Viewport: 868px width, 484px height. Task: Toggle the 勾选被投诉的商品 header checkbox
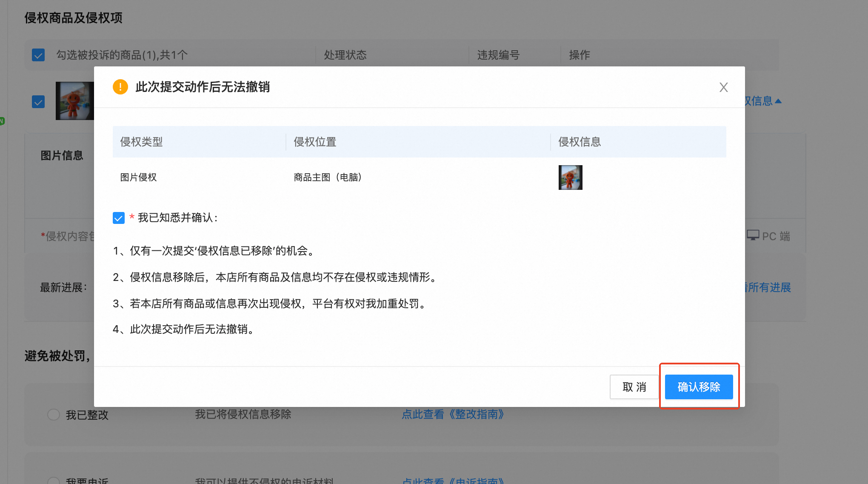(x=38, y=55)
